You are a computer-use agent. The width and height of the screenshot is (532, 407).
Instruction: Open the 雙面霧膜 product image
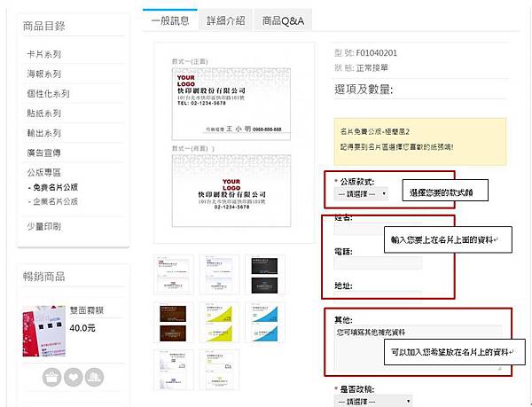pyautogui.click(x=44, y=331)
